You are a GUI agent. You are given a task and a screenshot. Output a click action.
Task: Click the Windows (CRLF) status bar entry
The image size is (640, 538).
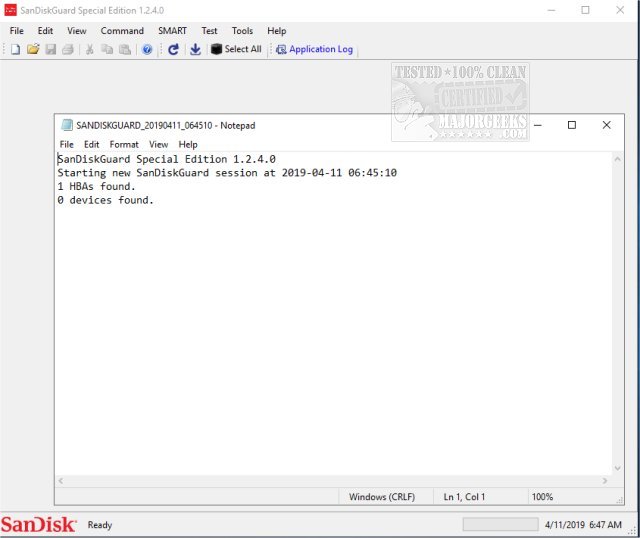[x=382, y=497]
